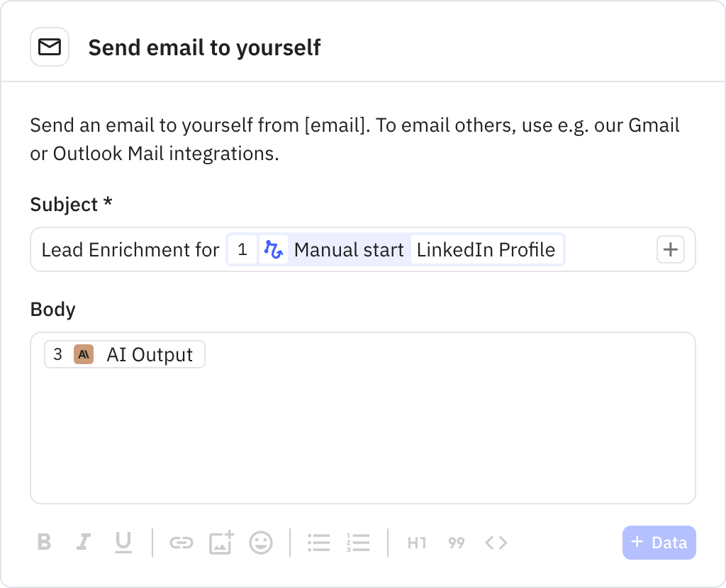Screen dimensions: 726x588
Task: Open the emoji picker icon
Action: click(x=260, y=543)
